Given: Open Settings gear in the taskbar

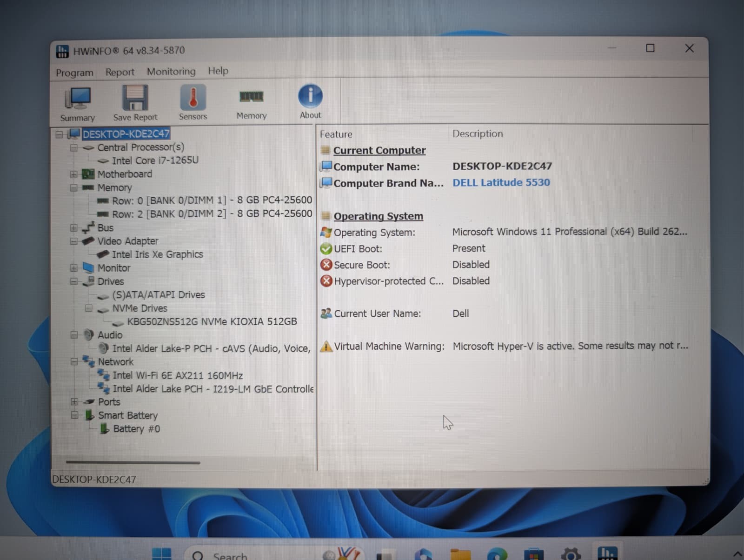Looking at the screenshot, I should [x=571, y=554].
